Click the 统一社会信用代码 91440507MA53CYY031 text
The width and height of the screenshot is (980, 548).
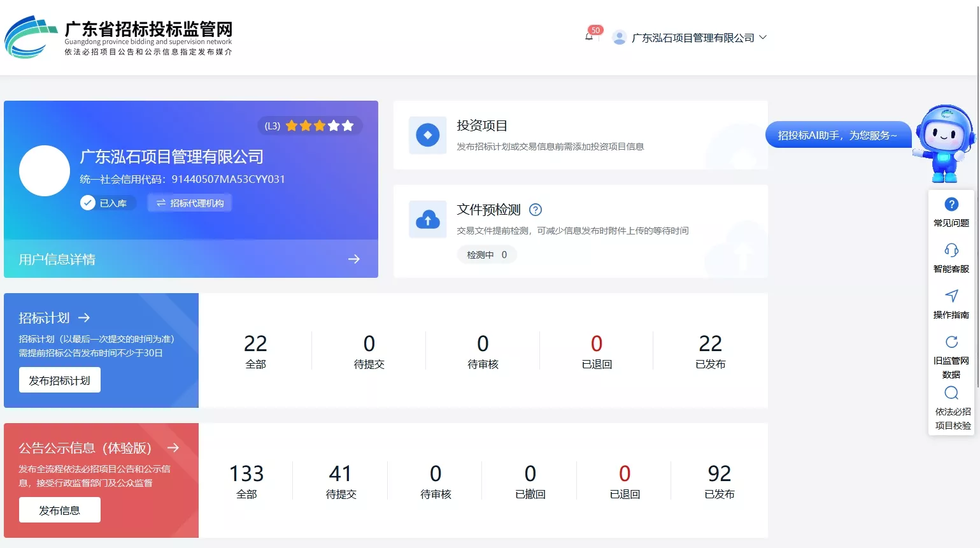(x=182, y=179)
